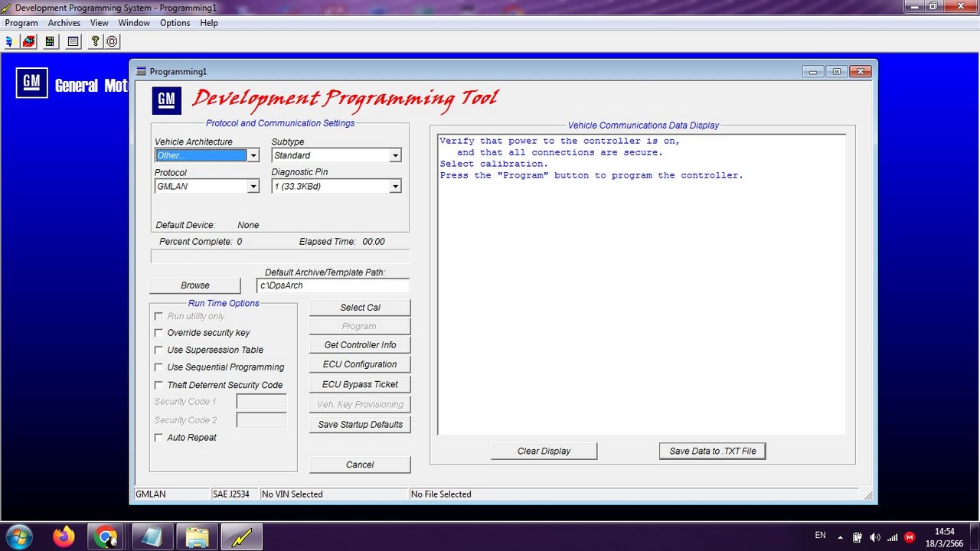
Task: Click the Default Archive/Template Path field
Action: [x=333, y=285]
